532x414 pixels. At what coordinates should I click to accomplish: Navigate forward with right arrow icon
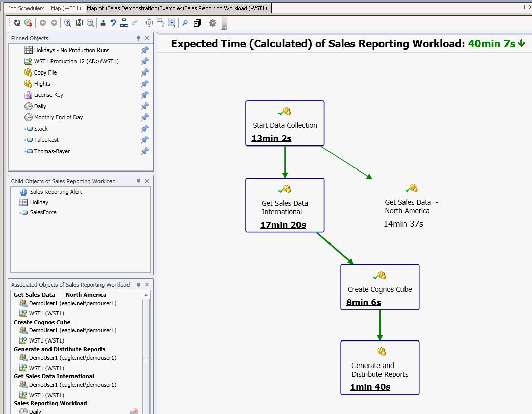pyautogui.click(x=54, y=23)
